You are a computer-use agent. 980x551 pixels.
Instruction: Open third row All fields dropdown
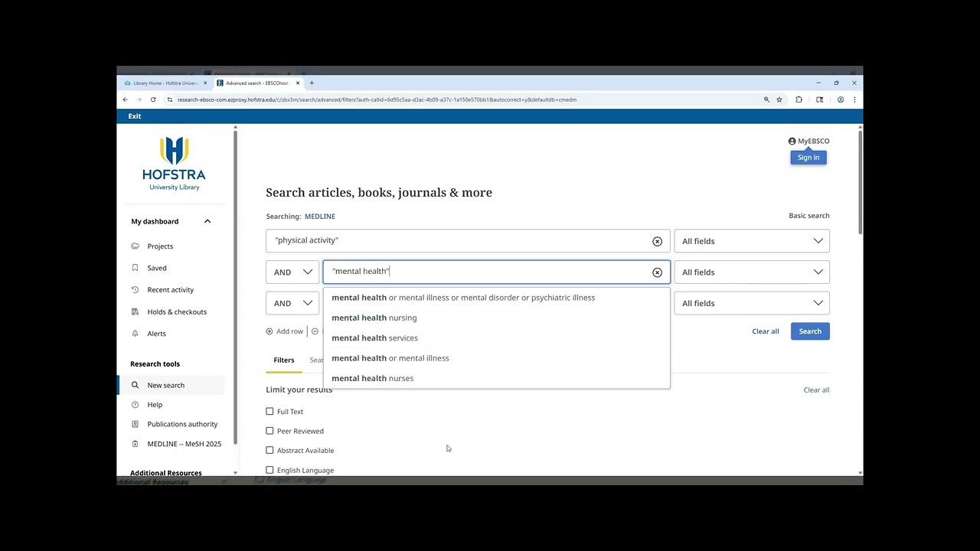tap(752, 303)
